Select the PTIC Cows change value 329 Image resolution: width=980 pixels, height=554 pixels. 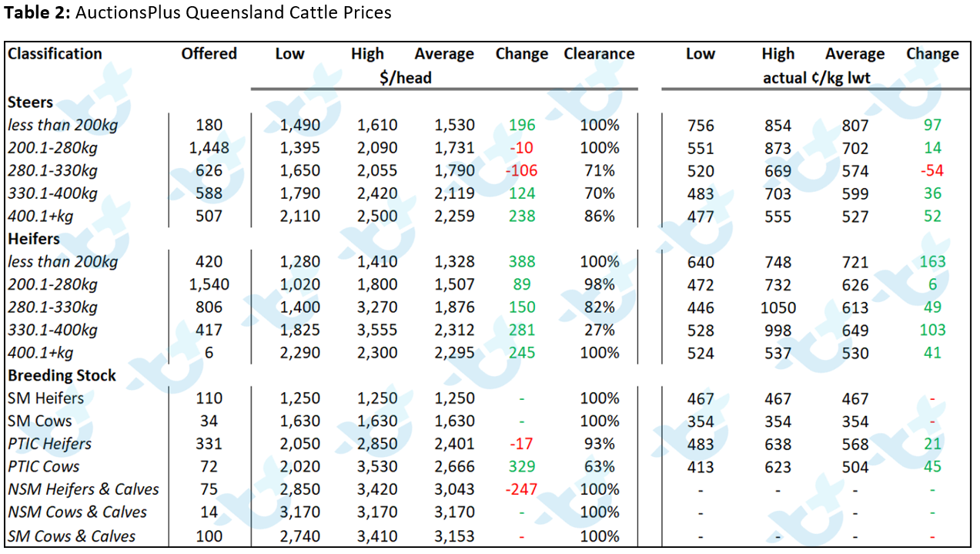521,466
